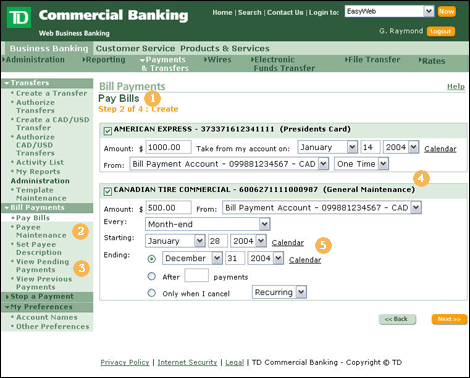Click Canadian Tire amount field 500.00
This screenshot has height=378, width=470.
(169, 207)
